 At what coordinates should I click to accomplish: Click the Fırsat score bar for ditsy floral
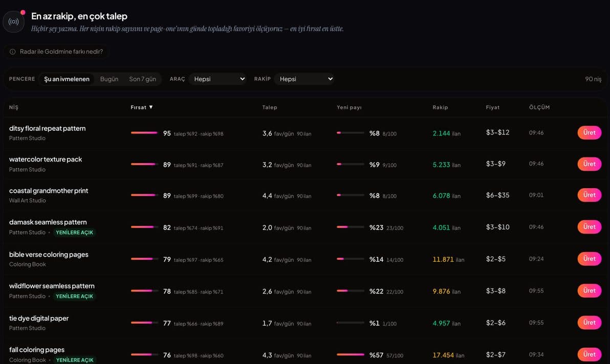click(x=144, y=133)
